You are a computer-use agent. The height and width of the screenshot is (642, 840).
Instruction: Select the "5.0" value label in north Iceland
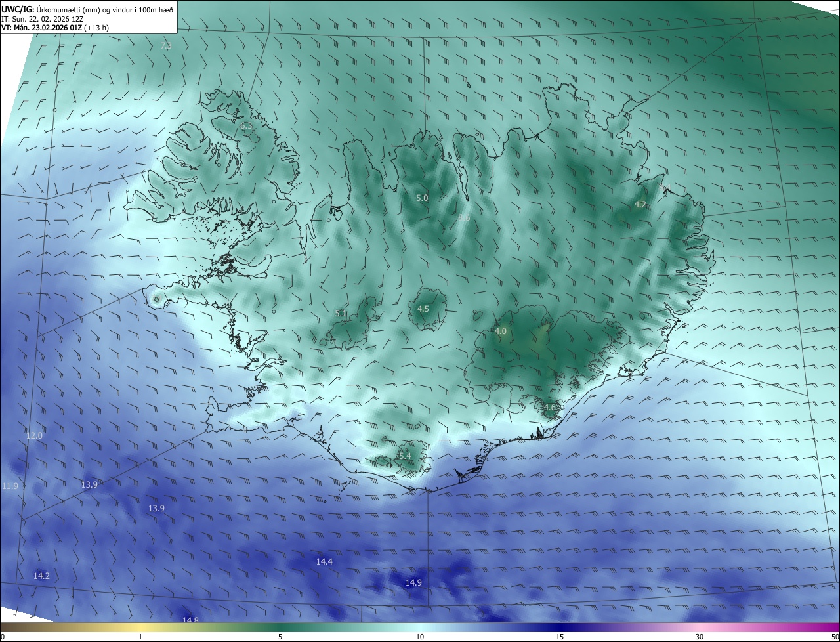(x=422, y=198)
